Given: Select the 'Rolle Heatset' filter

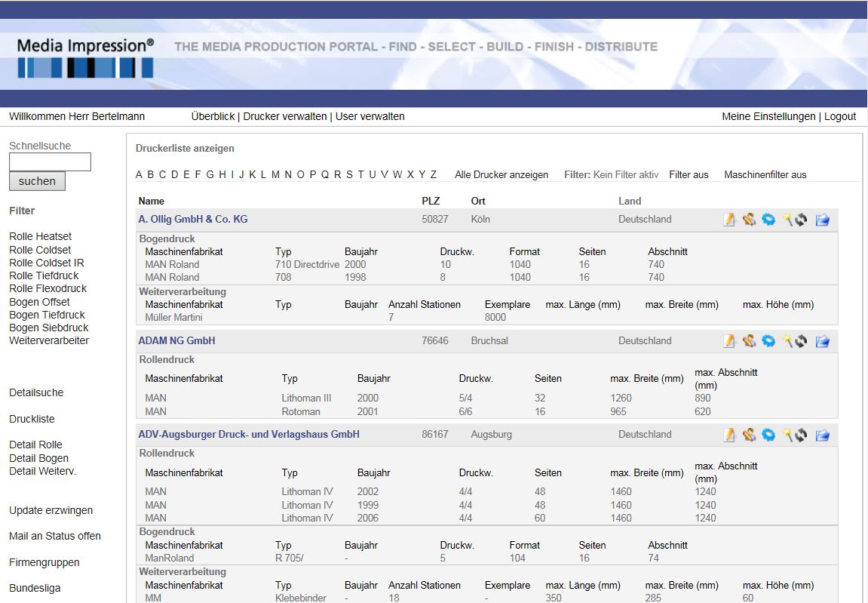Looking at the screenshot, I should 40,236.
